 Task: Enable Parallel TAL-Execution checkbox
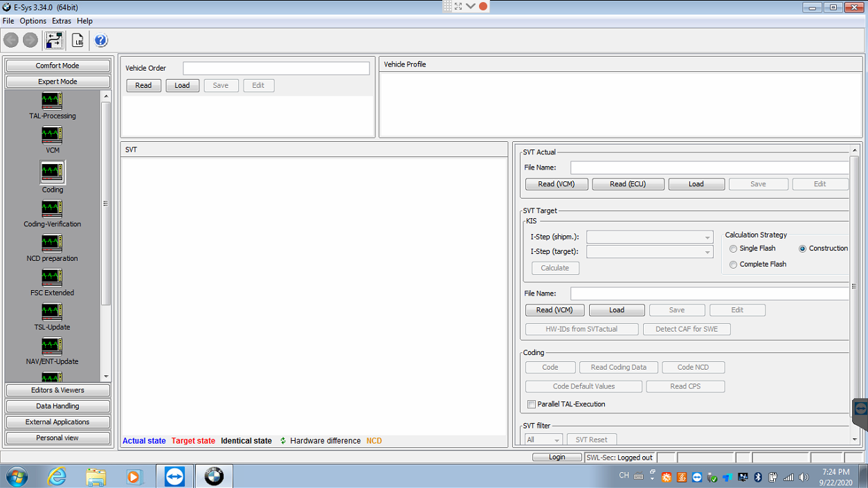click(532, 404)
